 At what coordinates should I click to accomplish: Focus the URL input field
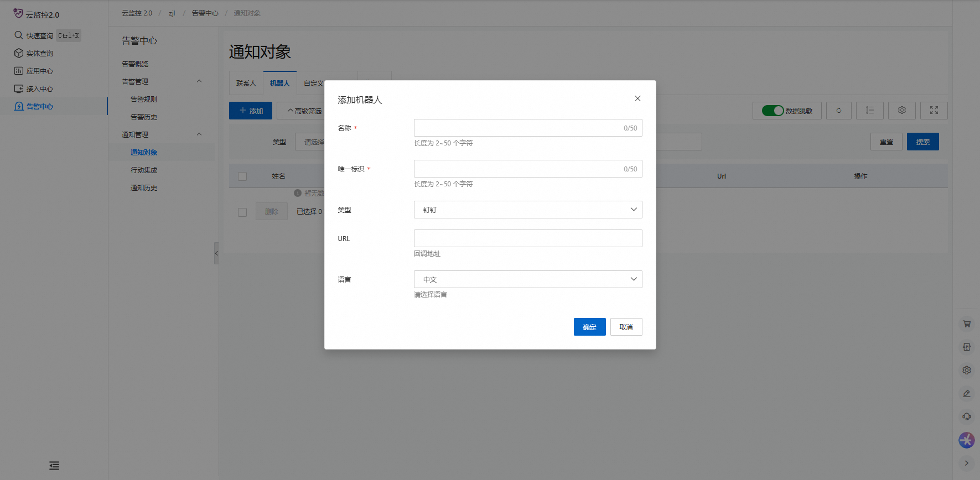[x=528, y=238]
